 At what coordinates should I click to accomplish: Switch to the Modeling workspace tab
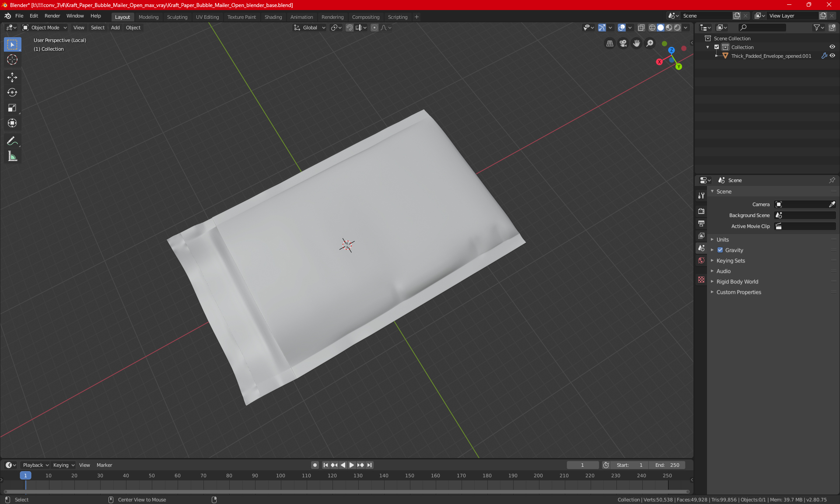point(148,17)
